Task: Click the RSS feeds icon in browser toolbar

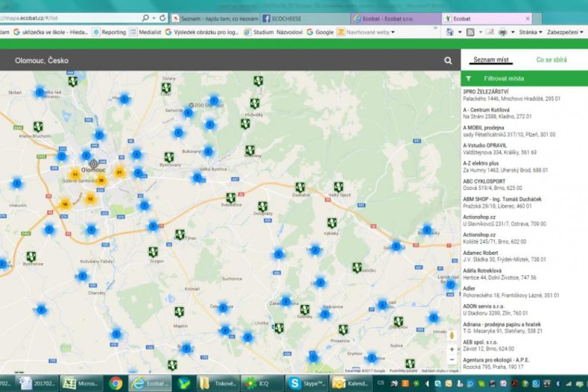Action: click(470, 32)
